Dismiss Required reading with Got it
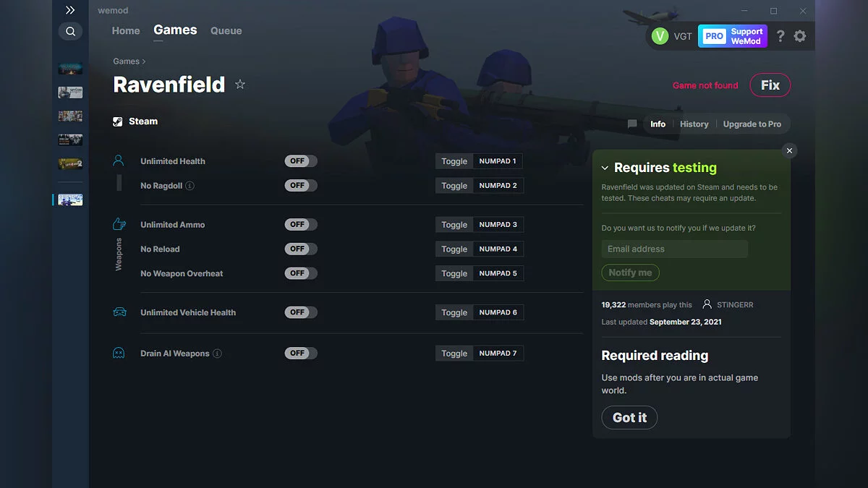Viewport: 868px width, 488px height. 629,417
